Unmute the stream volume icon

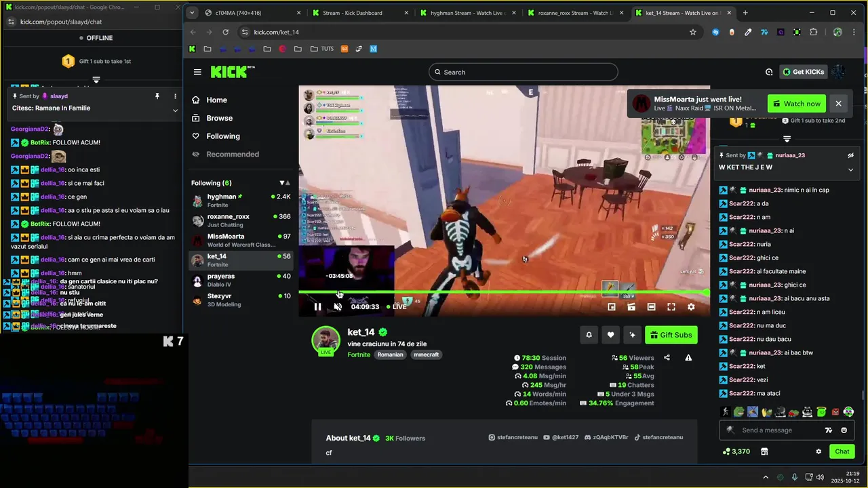pyautogui.click(x=338, y=307)
